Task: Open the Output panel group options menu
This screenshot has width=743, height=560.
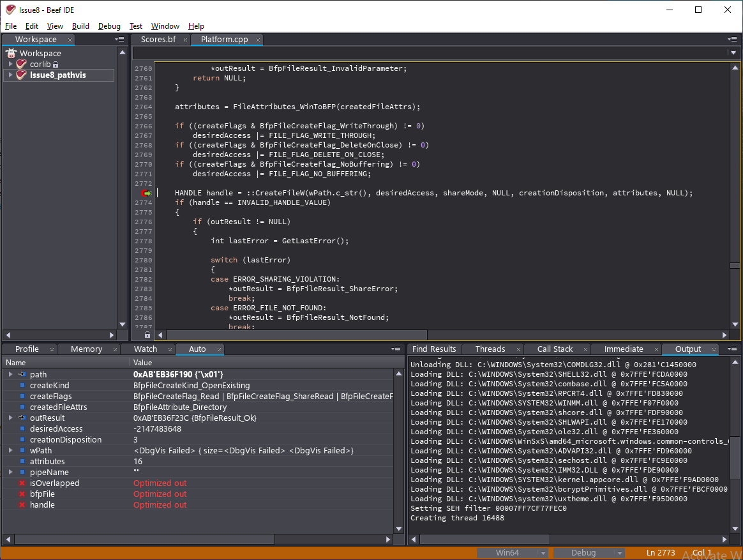Action: click(732, 349)
